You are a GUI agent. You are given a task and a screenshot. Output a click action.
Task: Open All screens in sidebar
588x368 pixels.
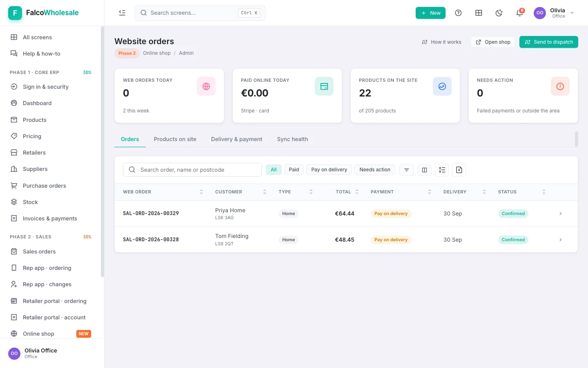click(51, 37)
